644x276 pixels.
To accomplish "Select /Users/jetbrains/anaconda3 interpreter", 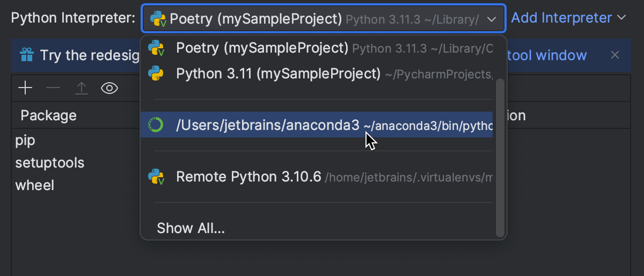I will pos(267,125).
